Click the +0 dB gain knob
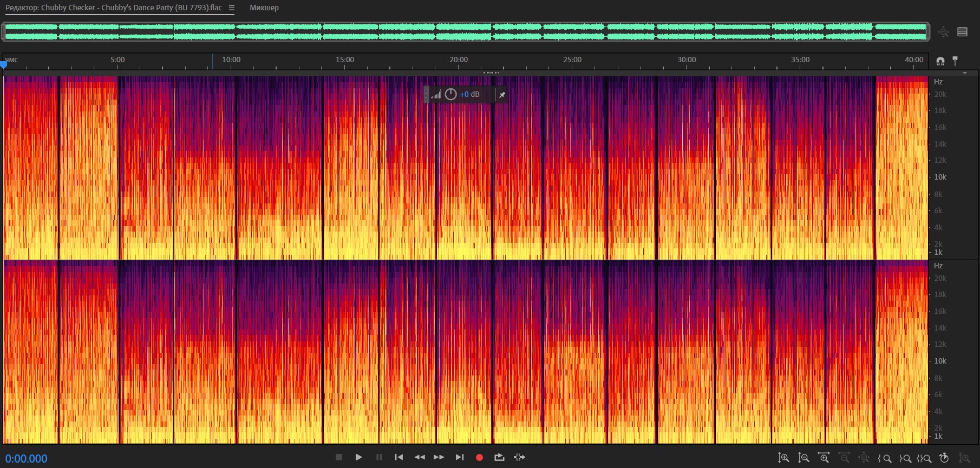 click(x=450, y=94)
